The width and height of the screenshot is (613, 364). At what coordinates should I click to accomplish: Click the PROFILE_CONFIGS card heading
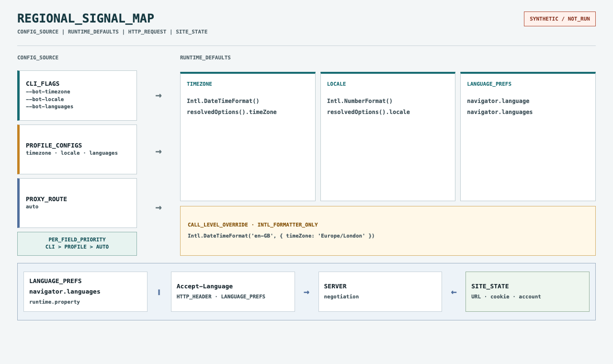tap(54, 145)
